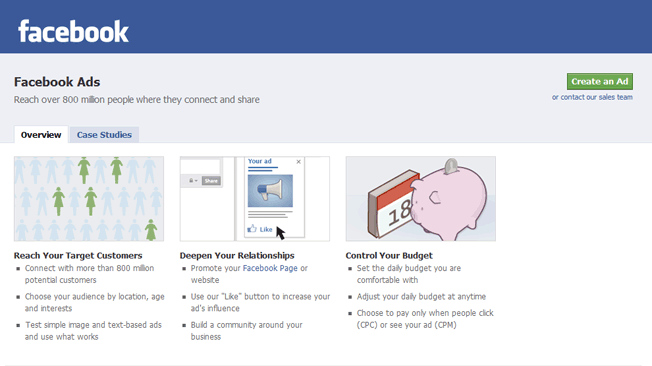Click the facebook logo in the header
This screenshot has width=652, height=366.
[x=73, y=31]
